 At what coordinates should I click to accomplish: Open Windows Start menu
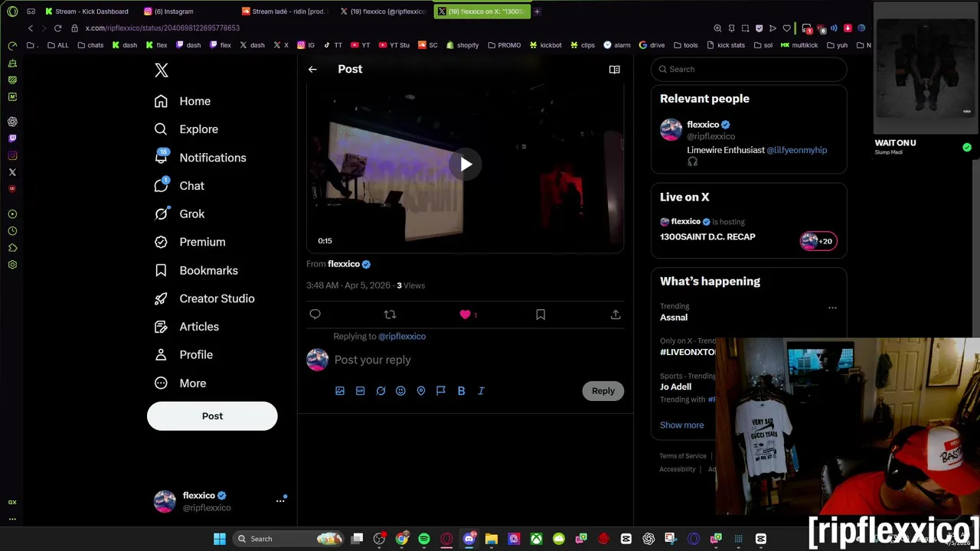tap(220, 539)
